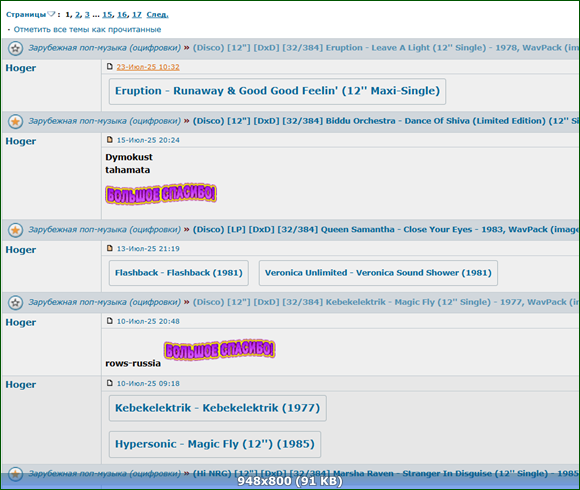
Task: Click star icon of Kebekelektrik Magic Fly topic
Action: (x=16, y=303)
